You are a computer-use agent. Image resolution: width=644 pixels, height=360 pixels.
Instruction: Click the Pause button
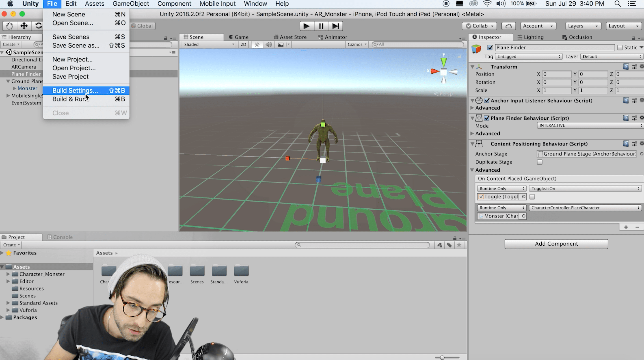321,26
